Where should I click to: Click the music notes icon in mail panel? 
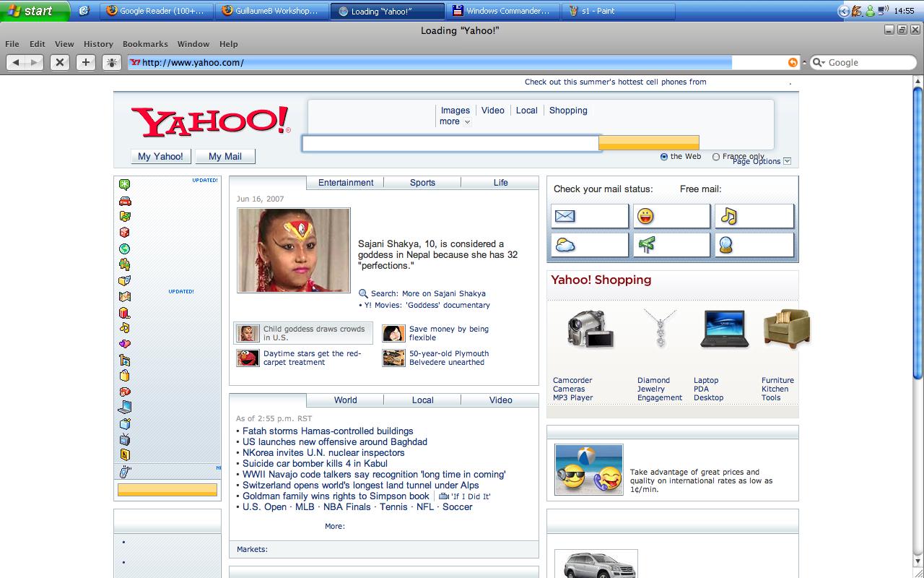728,216
